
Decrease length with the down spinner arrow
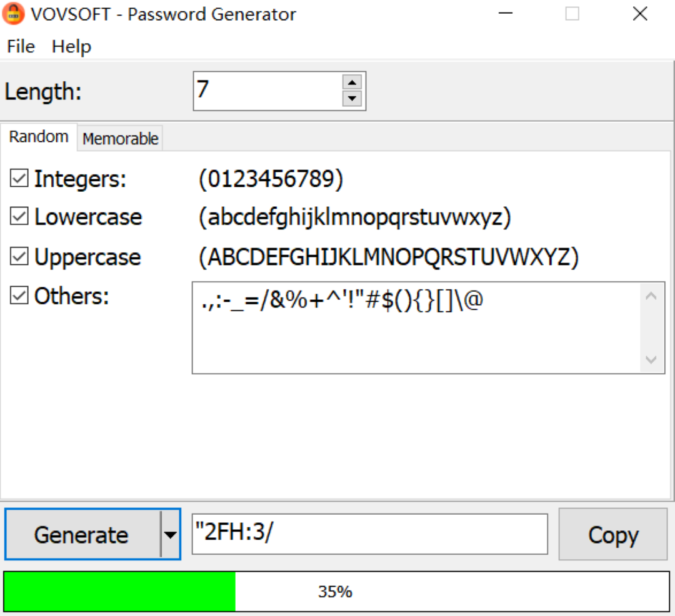352,99
